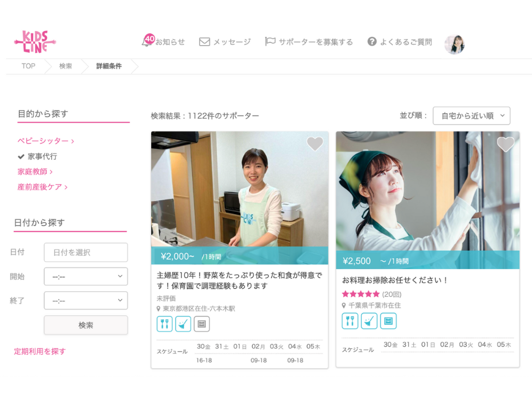Click the 日付を選択 date field
The image size is (532, 399).
[x=86, y=253]
